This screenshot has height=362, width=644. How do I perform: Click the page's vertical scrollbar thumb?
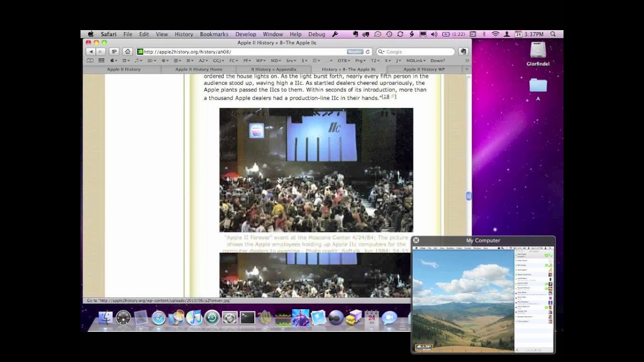pyautogui.click(x=468, y=196)
